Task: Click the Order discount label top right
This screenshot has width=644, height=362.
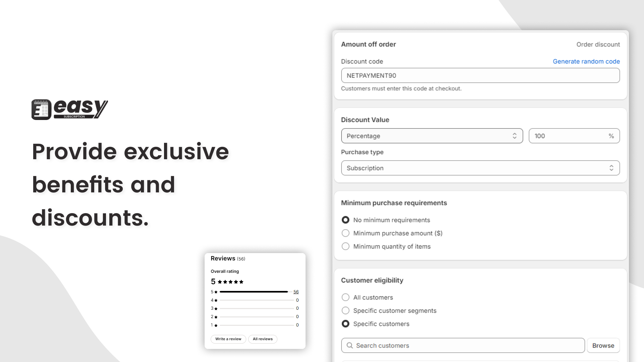Action: (x=598, y=44)
